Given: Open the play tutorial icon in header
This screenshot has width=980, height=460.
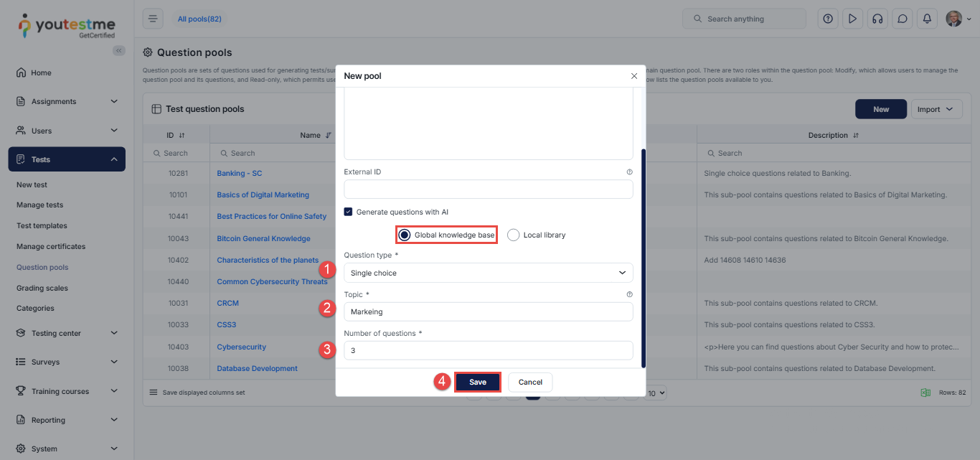Looking at the screenshot, I should [852, 19].
